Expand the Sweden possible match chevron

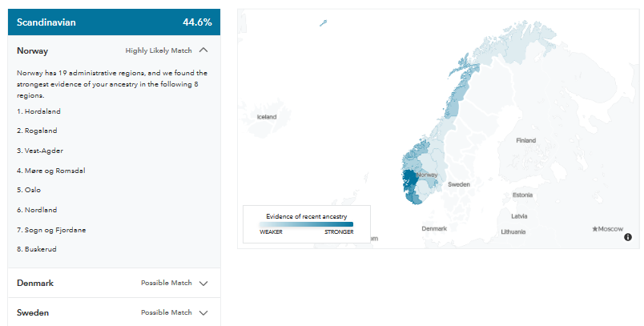tap(203, 312)
